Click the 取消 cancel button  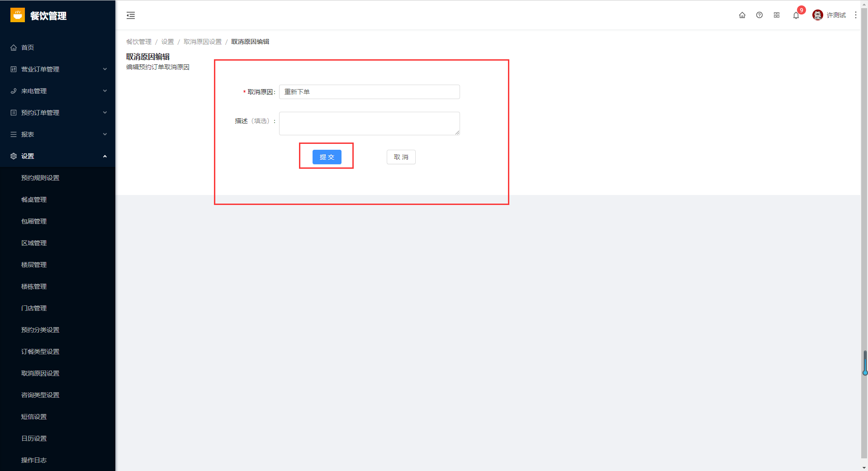pyautogui.click(x=401, y=157)
